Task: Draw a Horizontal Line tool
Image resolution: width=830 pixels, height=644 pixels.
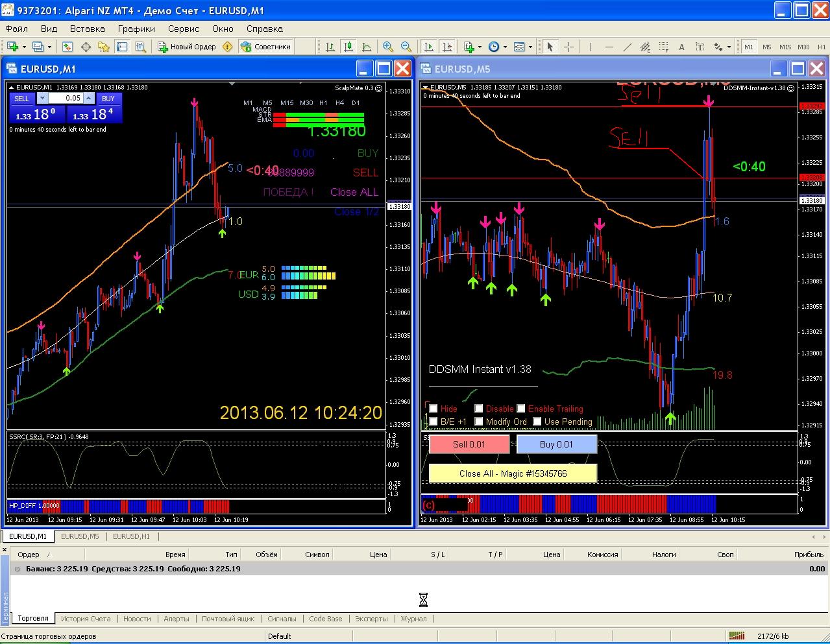Action: point(609,47)
